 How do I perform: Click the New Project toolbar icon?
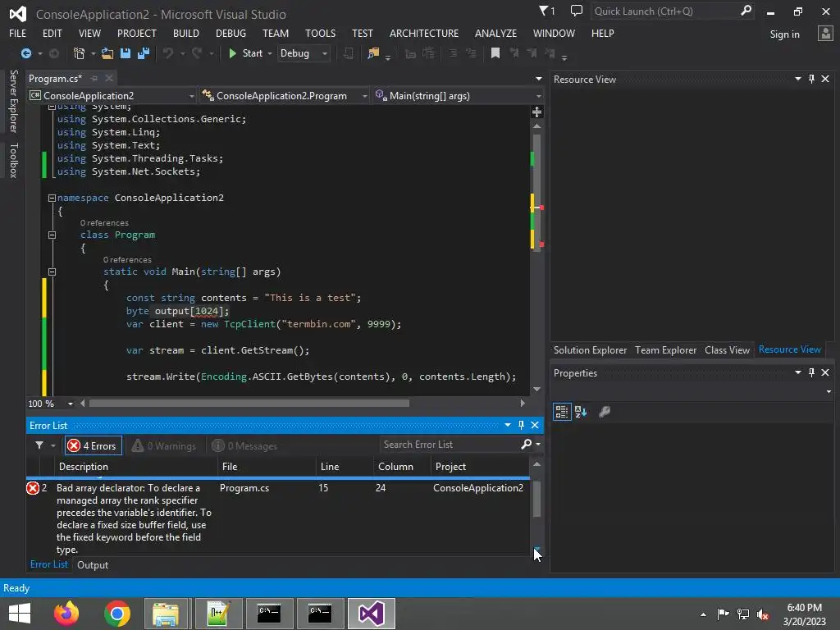[x=79, y=53]
